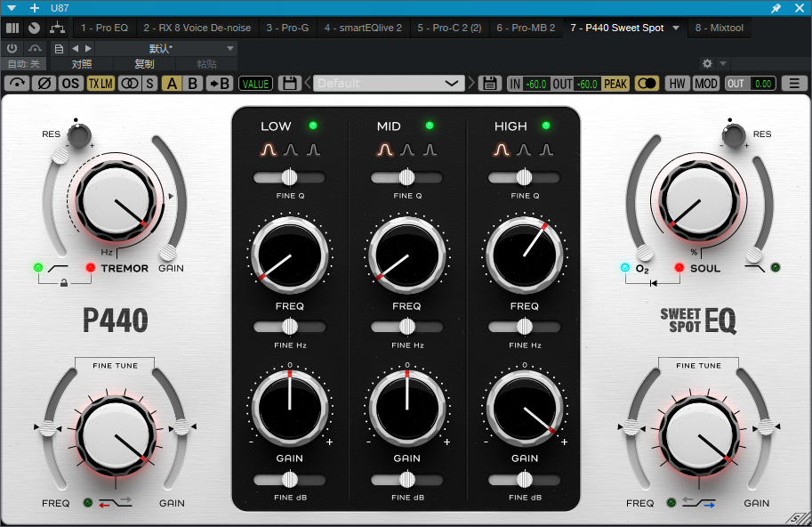Switch to 8 - Mixtool tab

coord(720,28)
